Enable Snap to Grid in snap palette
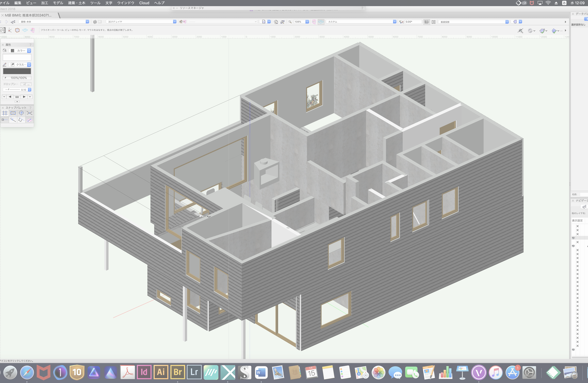The height and width of the screenshot is (383, 588). (5, 113)
